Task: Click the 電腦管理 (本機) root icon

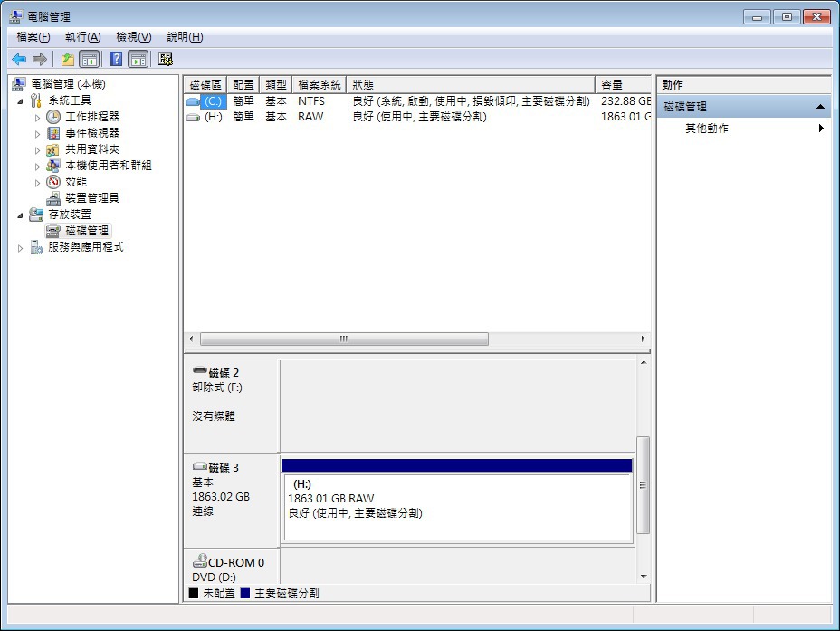Action: point(19,84)
